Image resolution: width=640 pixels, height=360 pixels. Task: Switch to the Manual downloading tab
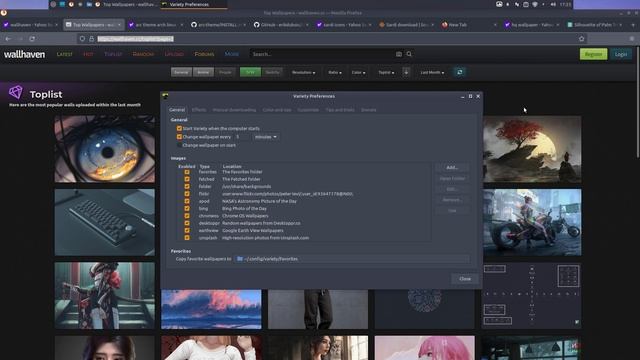234,110
